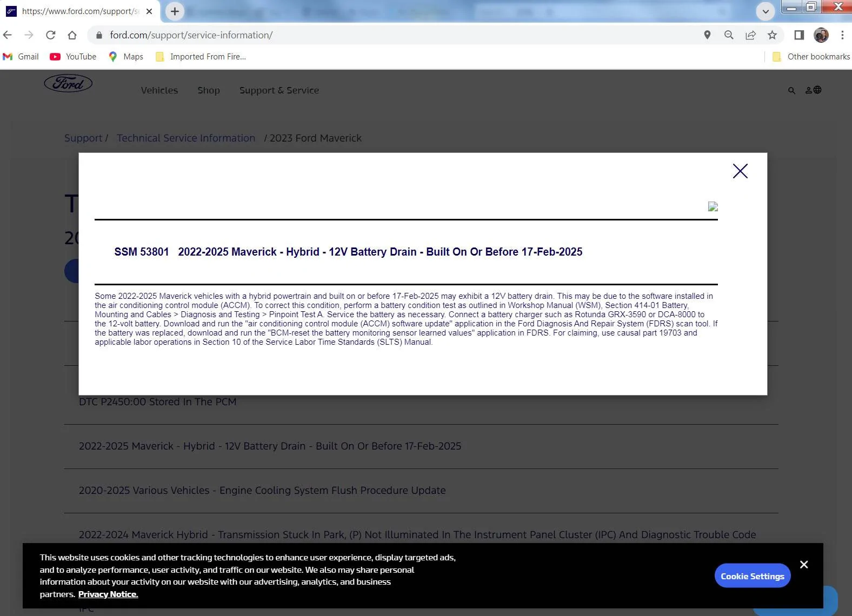Open account and language icon
Viewport: 852px width, 616px height.
813,90
